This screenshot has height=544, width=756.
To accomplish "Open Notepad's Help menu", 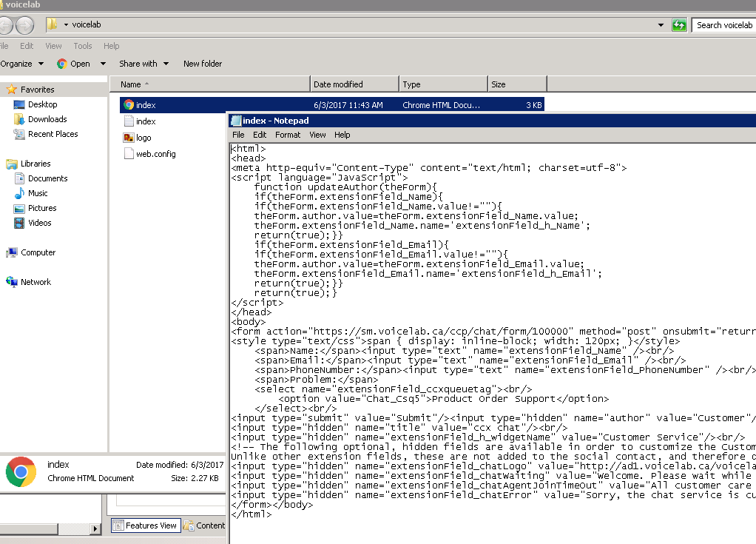I will pyautogui.click(x=342, y=135).
